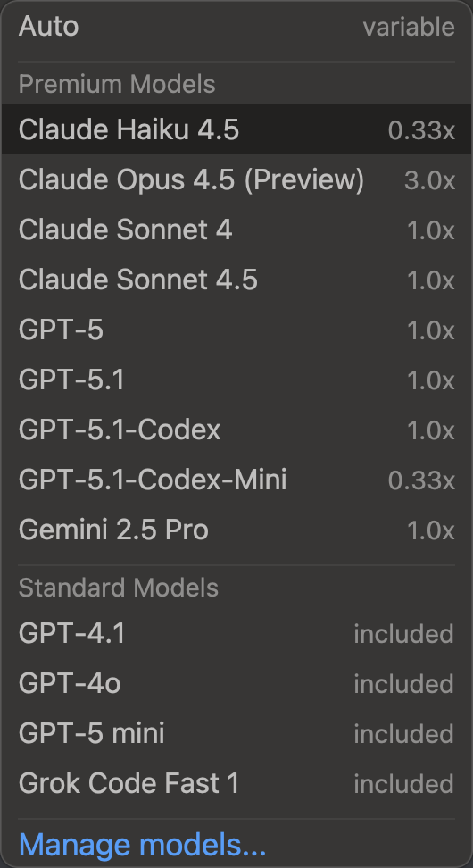Click the included label beside GPT-4o
This screenshot has height=868, width=473.
(x=404, y=684)
